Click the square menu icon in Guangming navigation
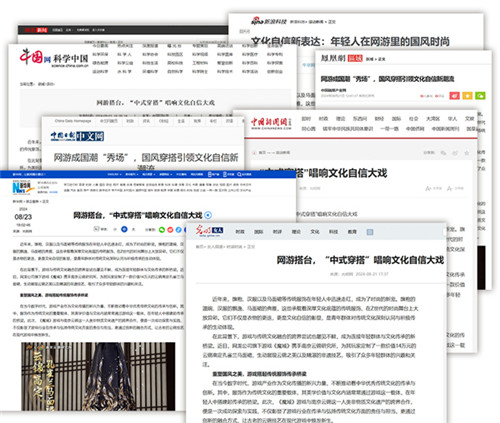 pyautogui.click(x=370, y=232)
